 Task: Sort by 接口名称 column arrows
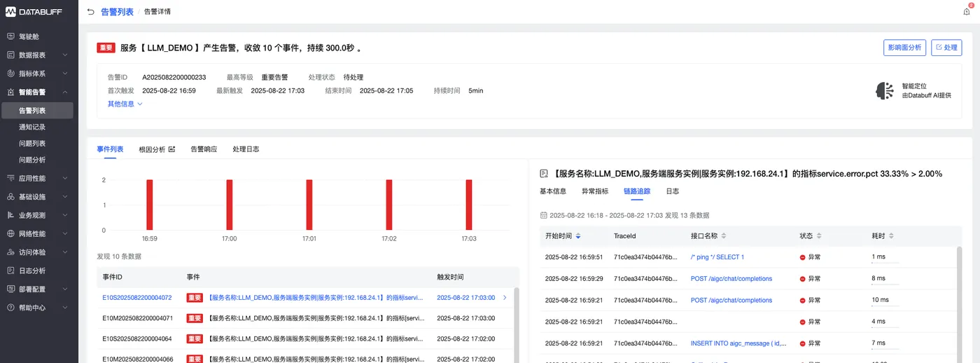724,236
